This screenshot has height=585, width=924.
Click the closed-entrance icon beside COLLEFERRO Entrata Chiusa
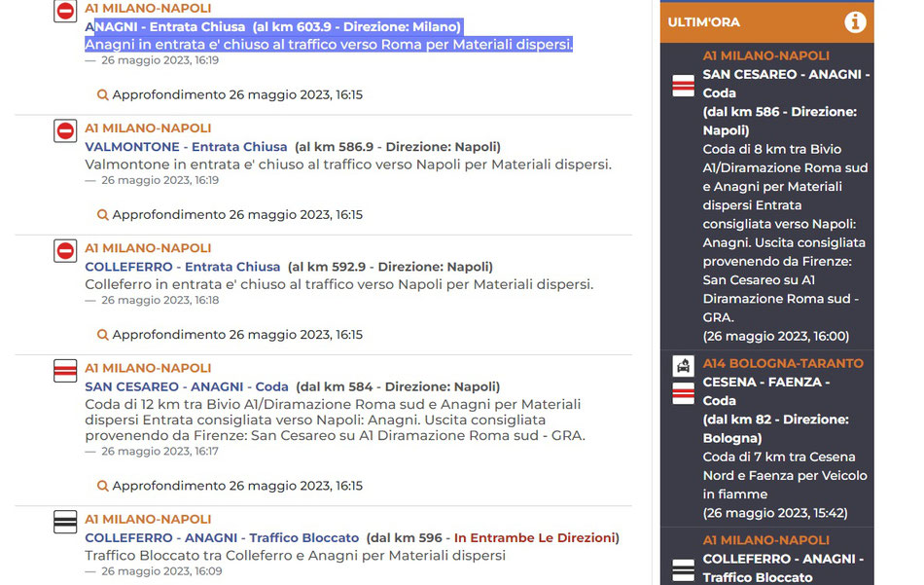click(65, 250)
